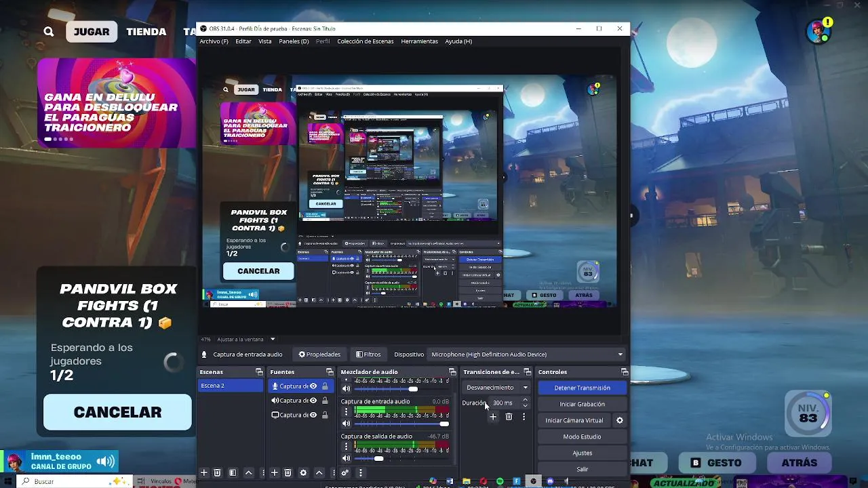Undock the Controles panel
The height and width of the screenshot is (488, 868).
click(625, 372)
